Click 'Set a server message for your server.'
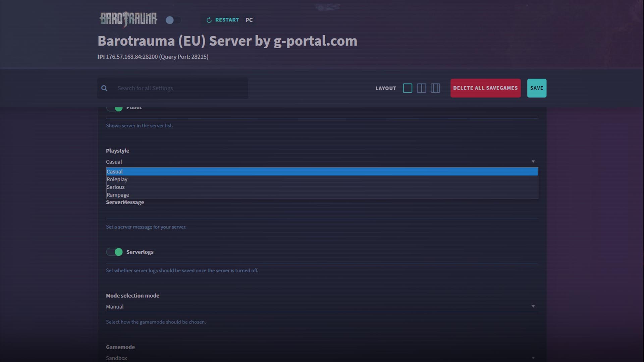The width and height of the screenshot is (644, 362). (146, 227)
